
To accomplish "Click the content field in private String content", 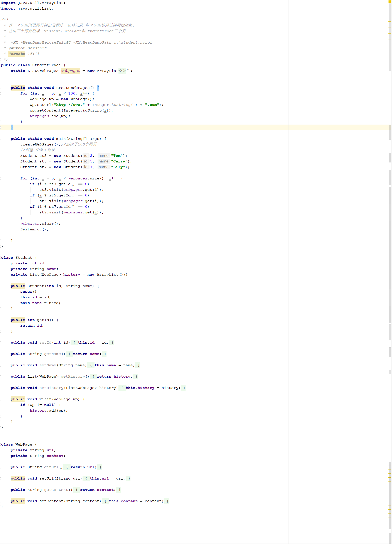I will click(x=55, y=456).
